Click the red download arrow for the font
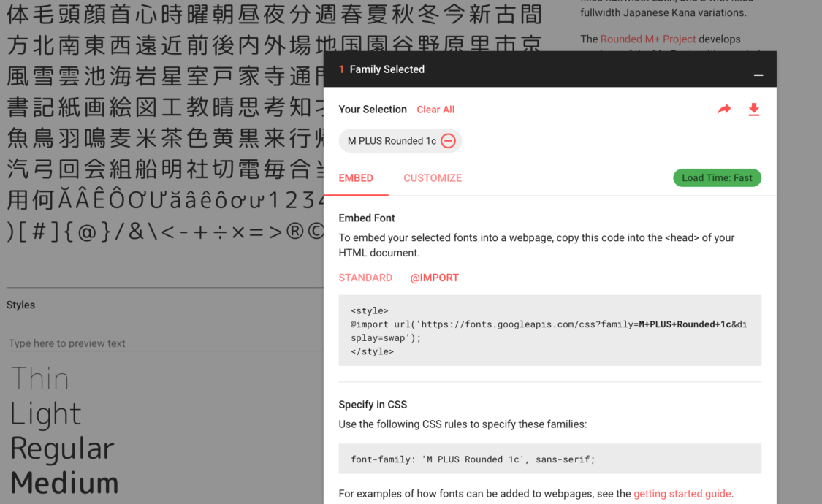822x504 pixels. point(753,108)
